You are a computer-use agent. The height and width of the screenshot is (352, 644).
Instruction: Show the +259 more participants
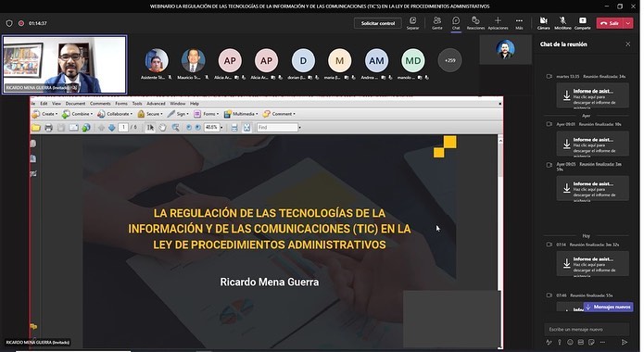pyautogui.click(x=449, y=60)
